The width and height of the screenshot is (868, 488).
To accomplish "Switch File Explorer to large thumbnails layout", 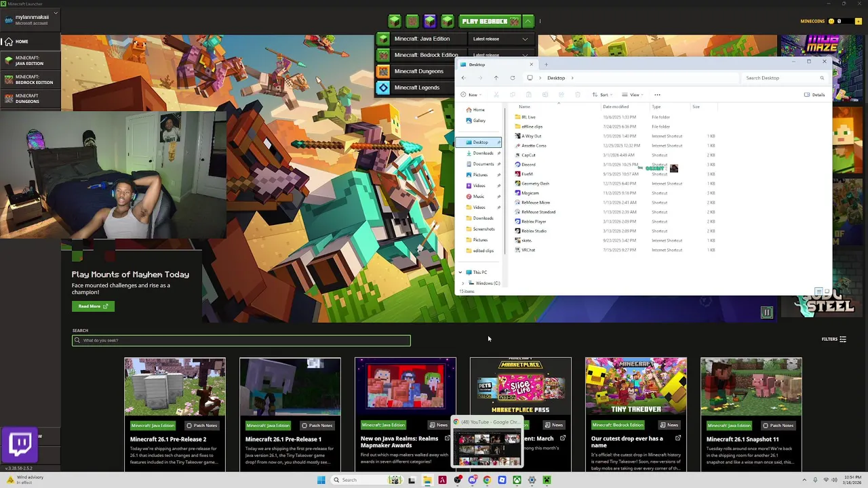I will point(827,291).
